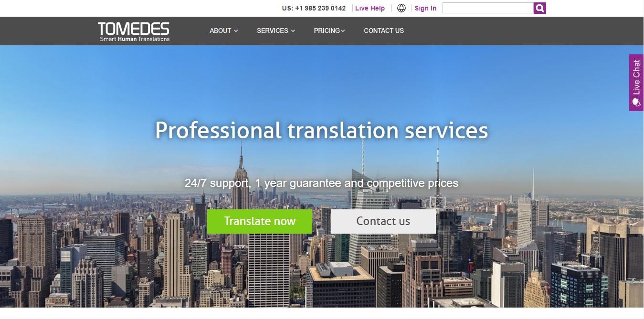The height and width of the screenshot is (319, 644).
Task: Click the Tomedes logo
Action: pos(134,31)
